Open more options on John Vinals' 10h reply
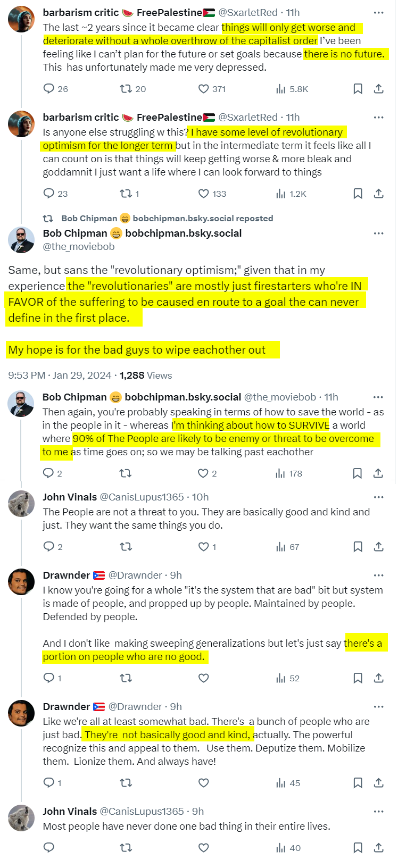 click(378, 497)
